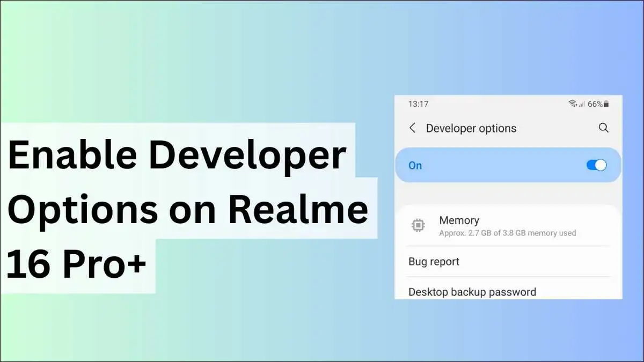Tap the Wi-Fi status icon

tap(573, 104)
